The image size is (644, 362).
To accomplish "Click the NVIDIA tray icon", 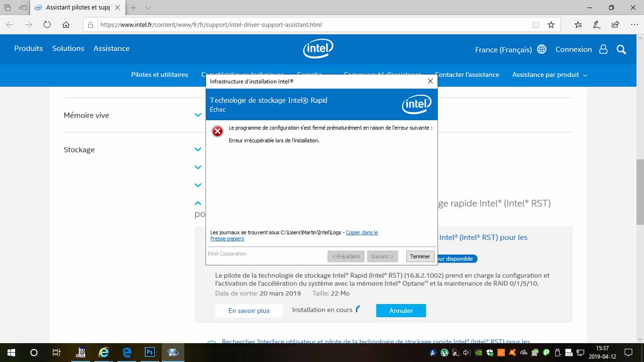I will click(x=479, y=352).
